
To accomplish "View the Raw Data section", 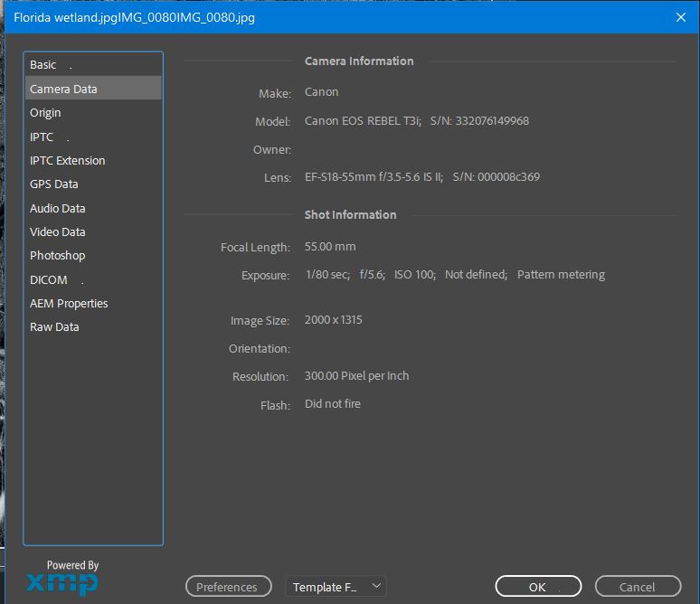I will click(93, 326).
